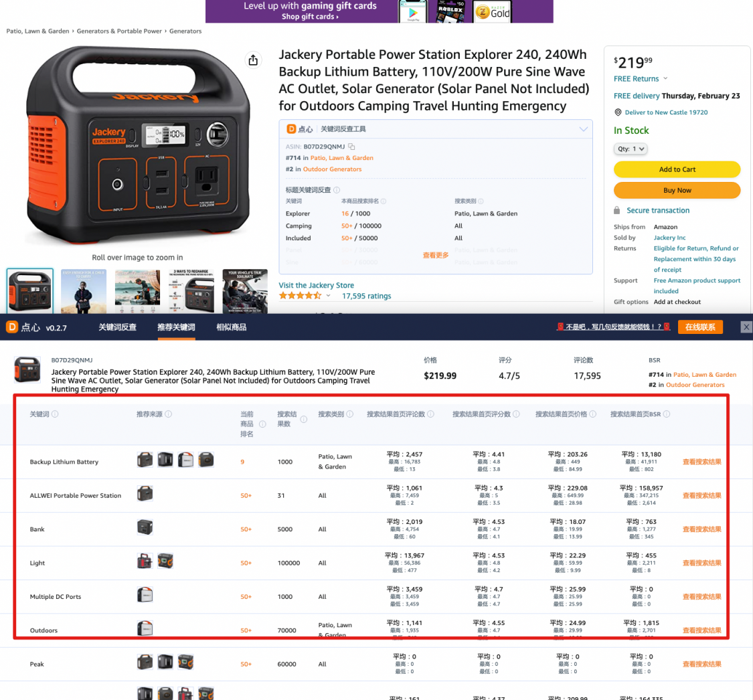
Task: Click the Google Play gift card image
Action: pos(412,11)
